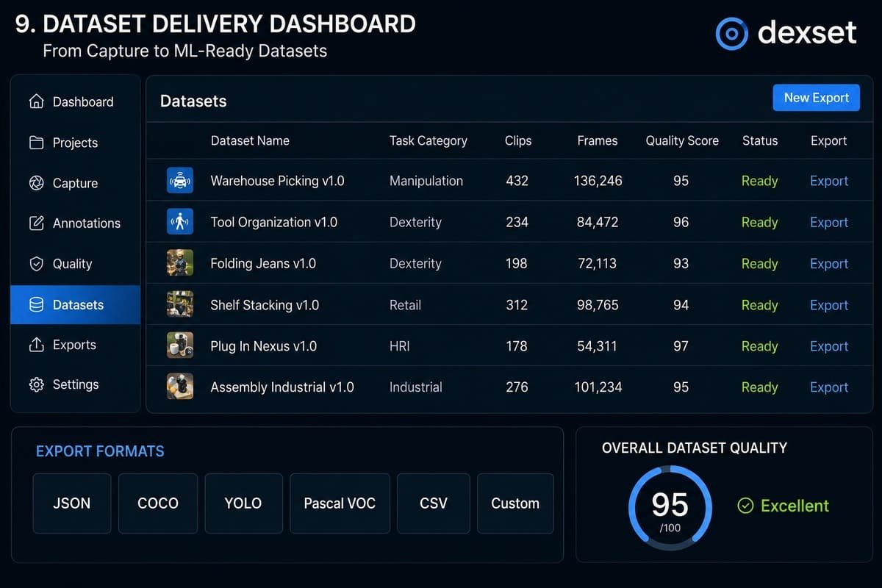Screen dimensions: 882x588
Task: Click the Dashboard home icon in sidebar
Action: 36,101
